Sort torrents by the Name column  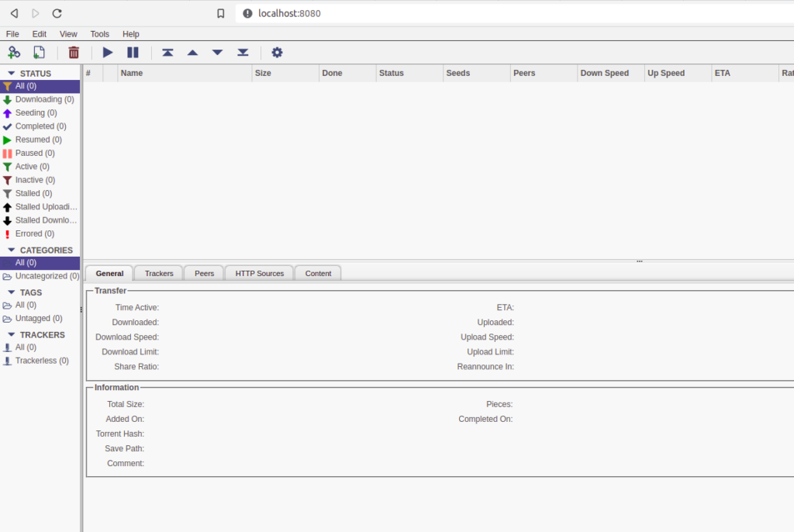point(132,72)
